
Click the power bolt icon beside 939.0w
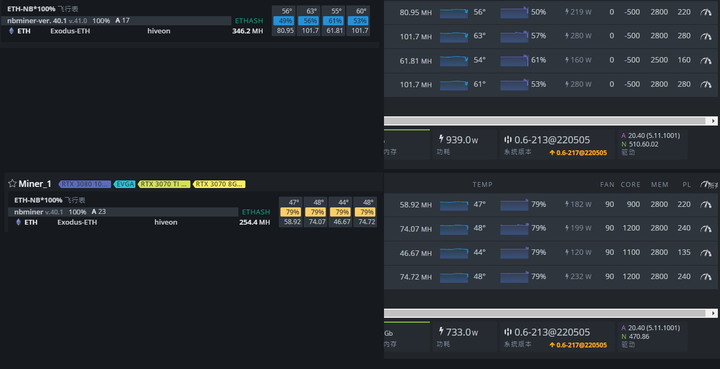[x=441, y=139]
